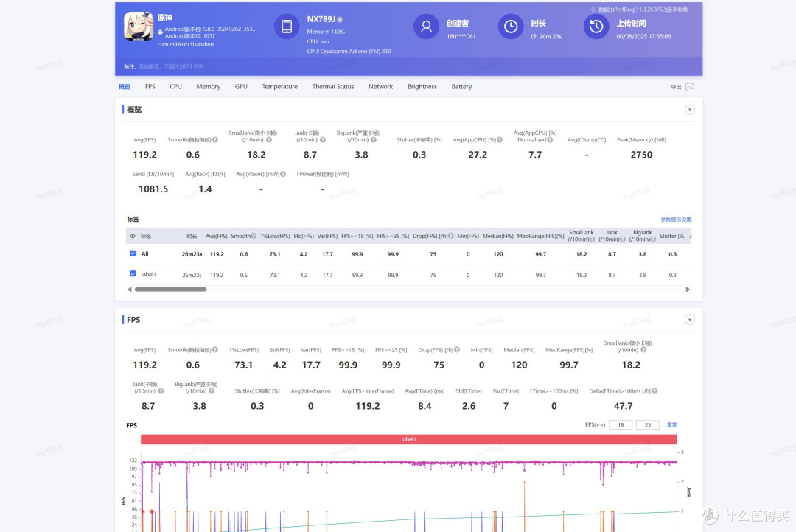Open Avg(AppCPU) Normalized help icon
This screenshot has width=796, height=532.
(550, 139)
